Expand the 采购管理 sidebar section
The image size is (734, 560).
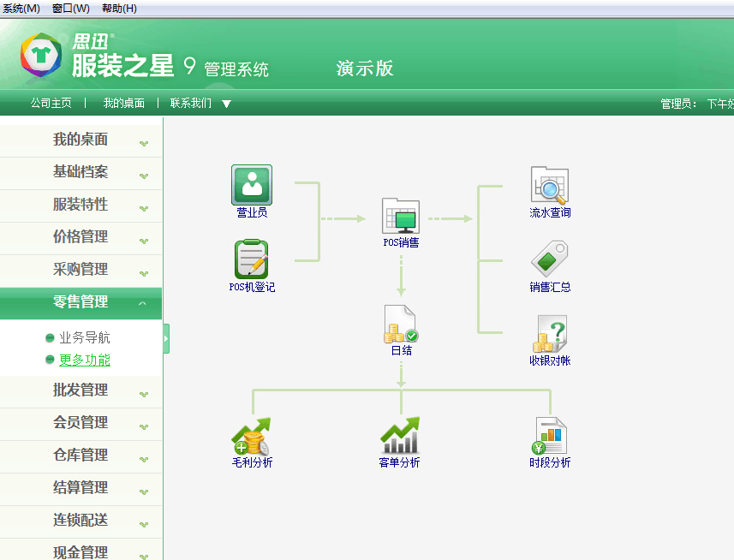tap(81, 270)
